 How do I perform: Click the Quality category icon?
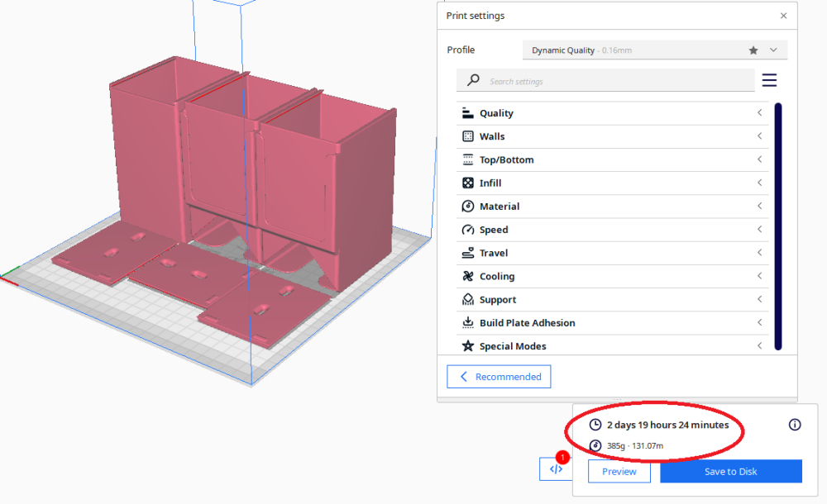pos(468,113)
